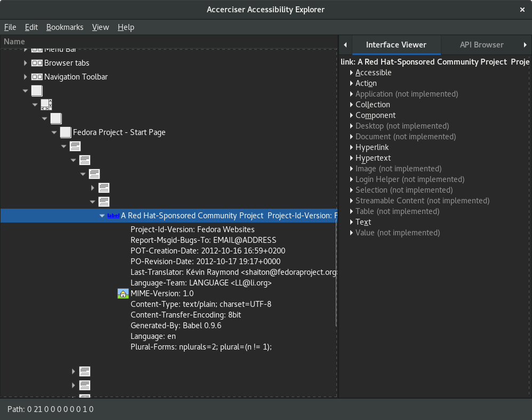Viewport: 532px width, 420px height.
Task: Click the Streamable Content (not implemented) section
Action: point(422,201)
